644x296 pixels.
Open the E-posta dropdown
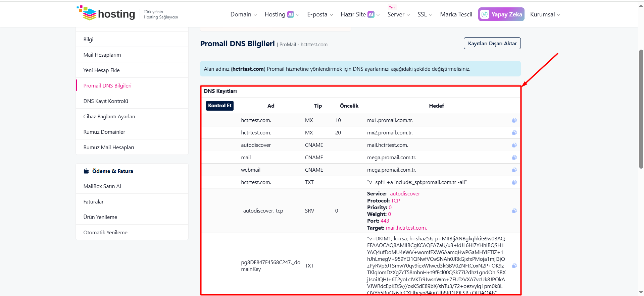(320, 14)
